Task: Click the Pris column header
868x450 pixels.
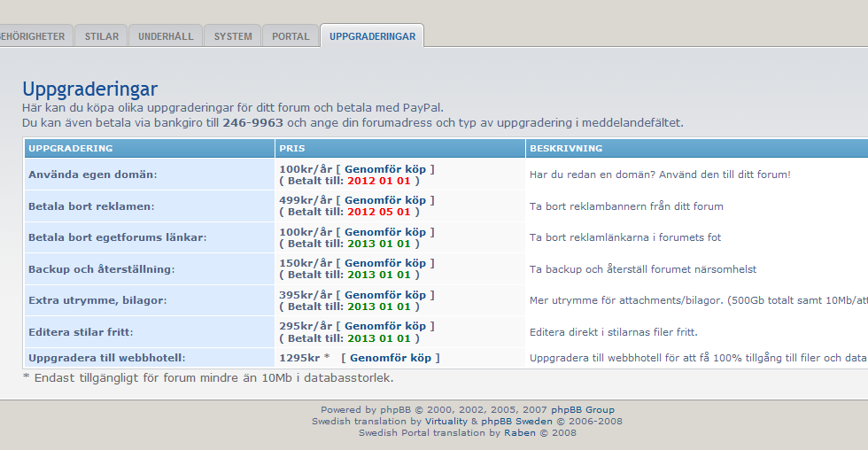Action: point(292,148)
